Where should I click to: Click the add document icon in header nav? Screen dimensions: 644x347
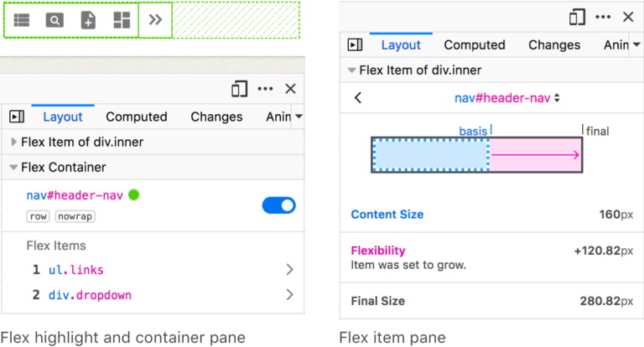click(x=88, y=20)
